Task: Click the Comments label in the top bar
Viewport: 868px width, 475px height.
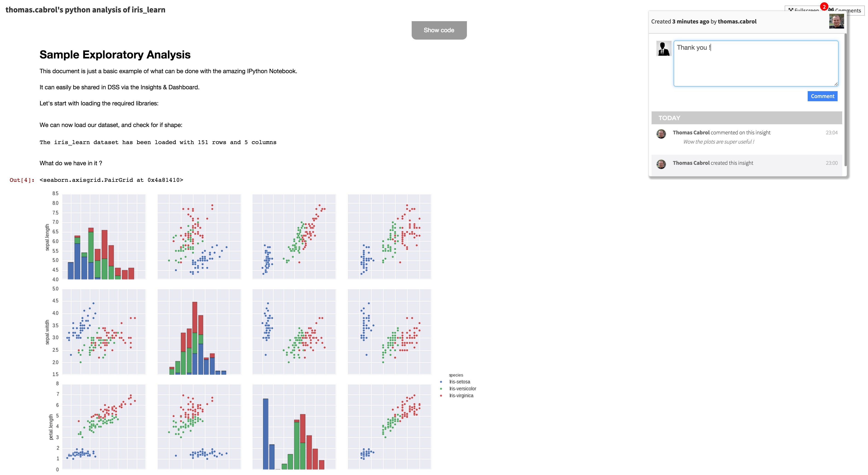Action: point(848,10)
